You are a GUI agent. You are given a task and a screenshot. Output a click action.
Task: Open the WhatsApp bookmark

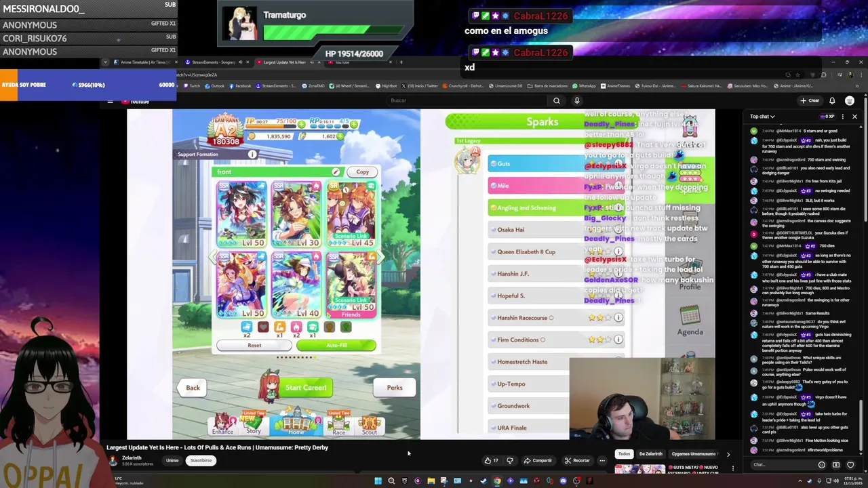(x=585, y=86)
